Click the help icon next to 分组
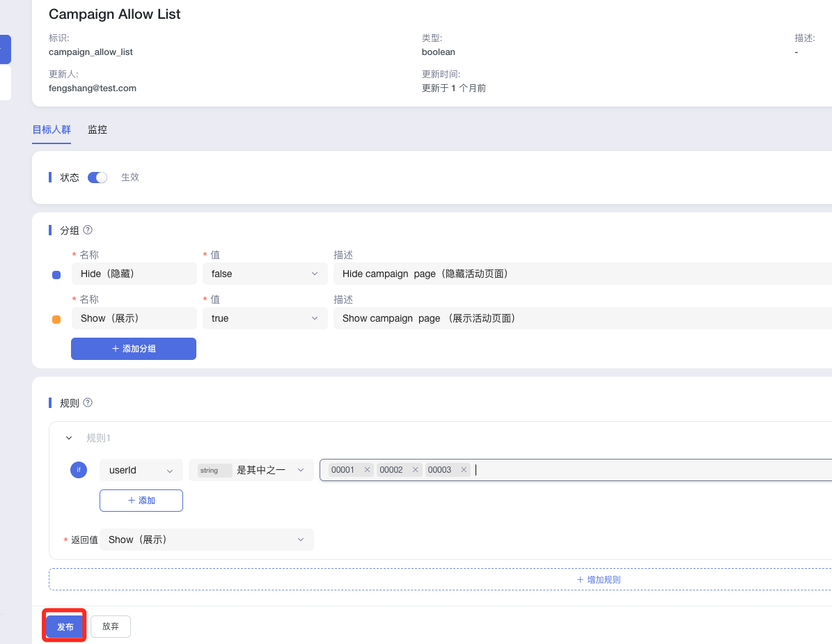The height and width of the screenshot is (644, 832). point(88,230)
